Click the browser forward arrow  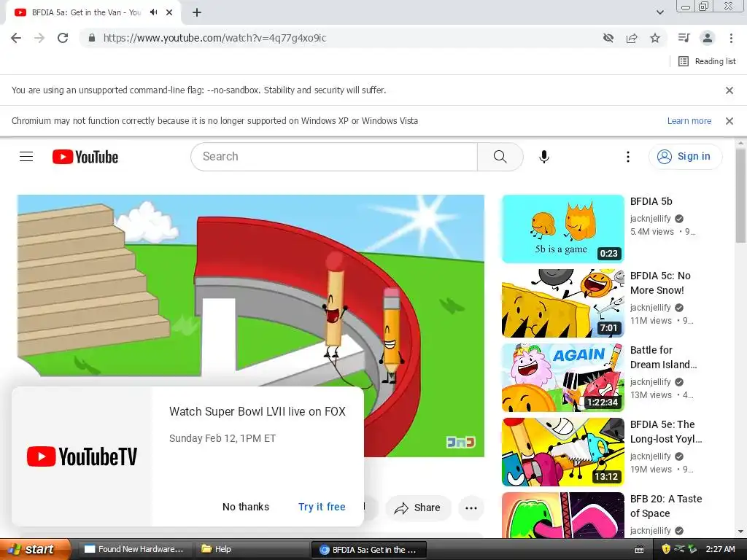tap(39, 38)
